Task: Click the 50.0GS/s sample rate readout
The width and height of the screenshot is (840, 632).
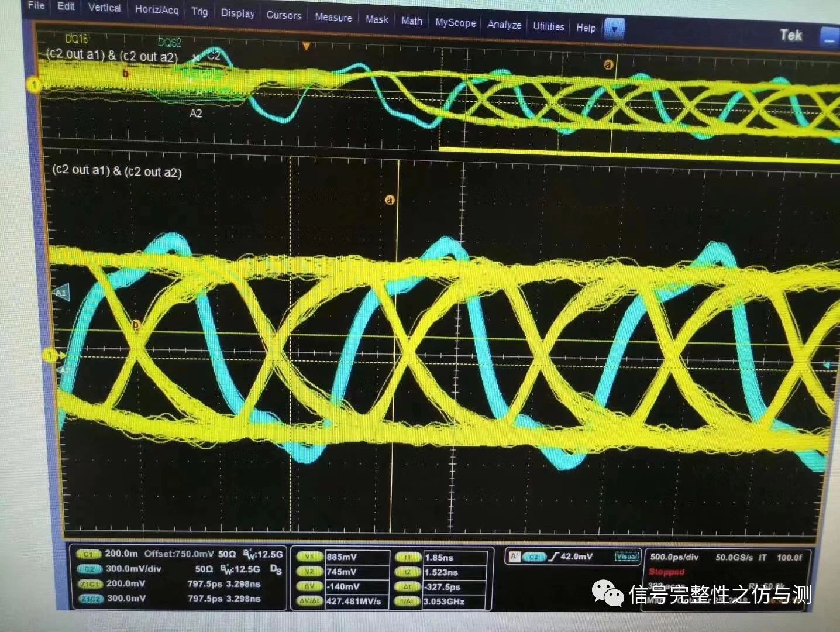Action: click(x=735, y=557)
